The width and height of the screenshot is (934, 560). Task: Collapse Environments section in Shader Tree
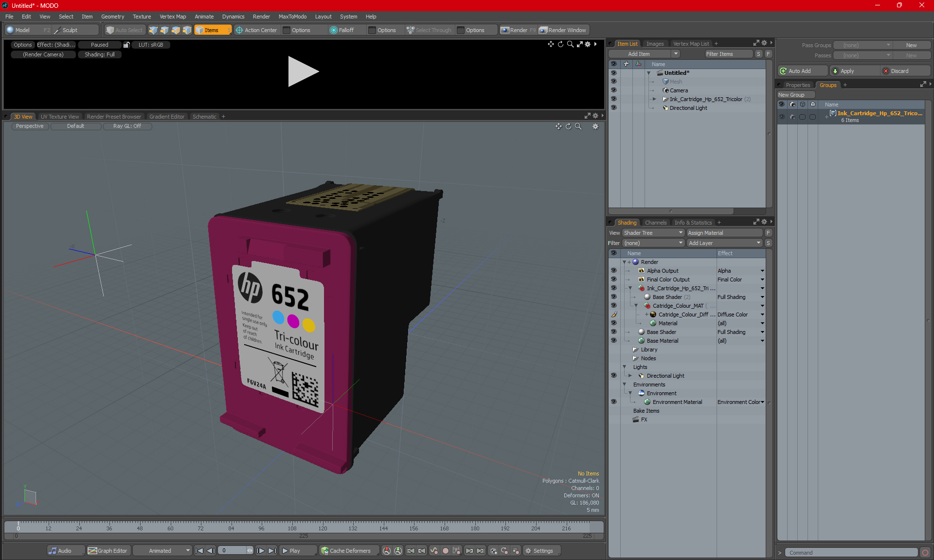[x=624, y=385]
